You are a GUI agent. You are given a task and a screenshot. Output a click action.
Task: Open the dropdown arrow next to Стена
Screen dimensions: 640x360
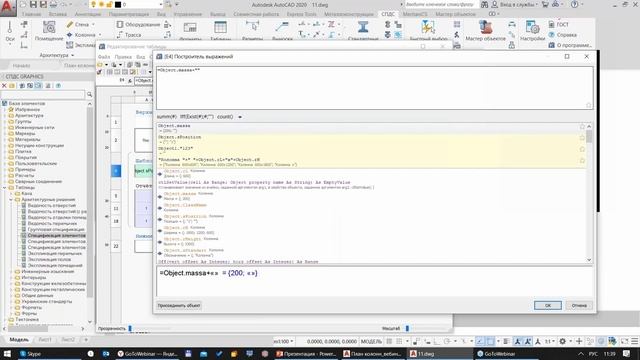[x=93, y=24]
